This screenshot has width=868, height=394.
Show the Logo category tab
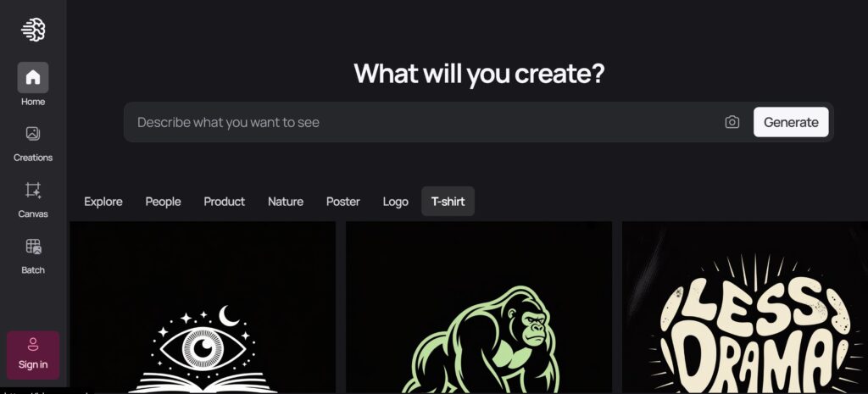click(x=395, y=202)
